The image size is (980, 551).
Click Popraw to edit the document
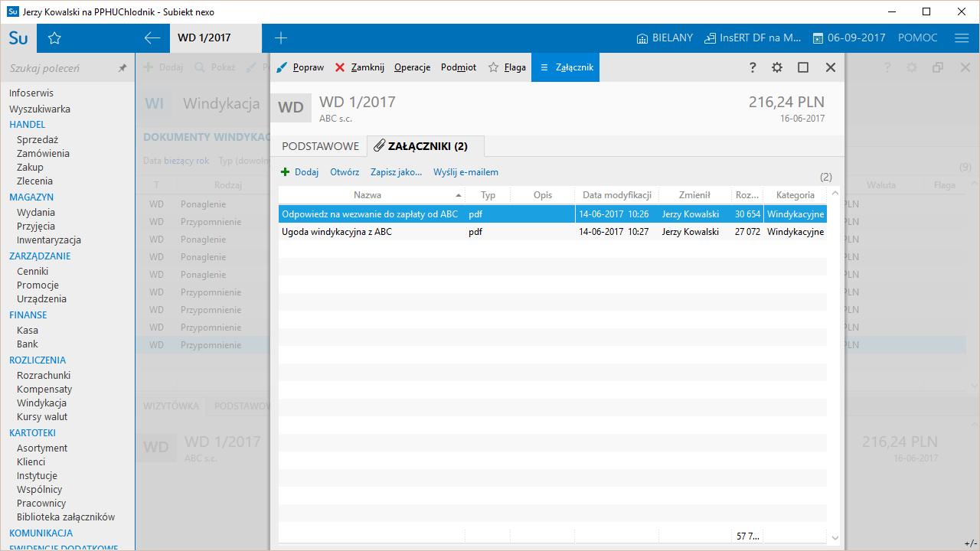click(x=300, y=67)
